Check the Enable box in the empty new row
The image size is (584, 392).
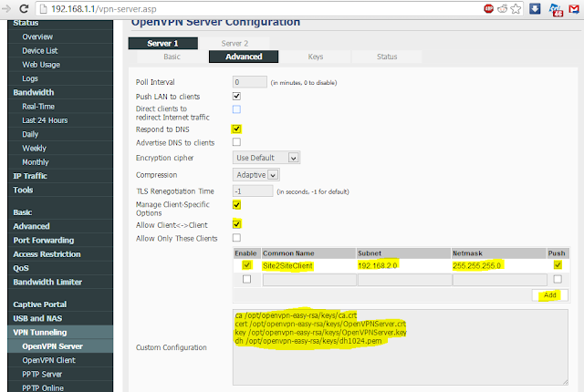pyautogui.click(x=246, y=279)
